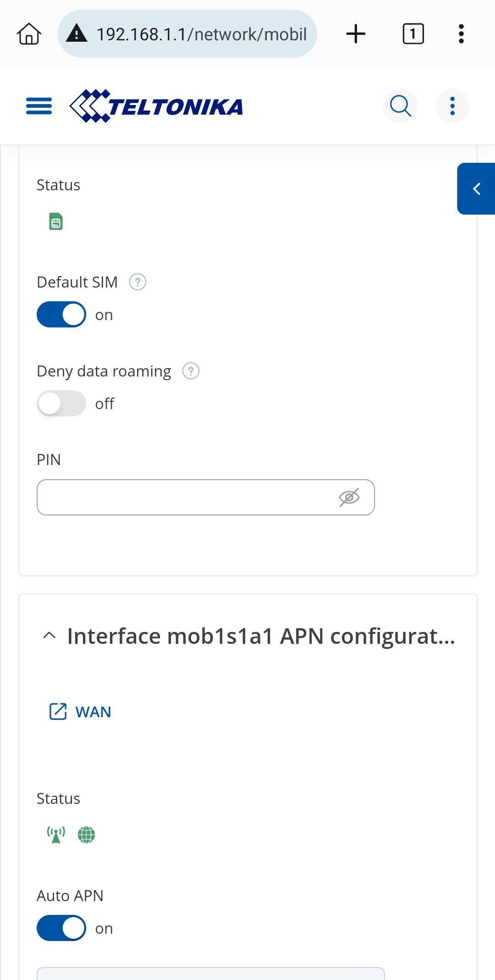Expand the blue side panel arrow
495x980 pixels.
click(476, 188)
